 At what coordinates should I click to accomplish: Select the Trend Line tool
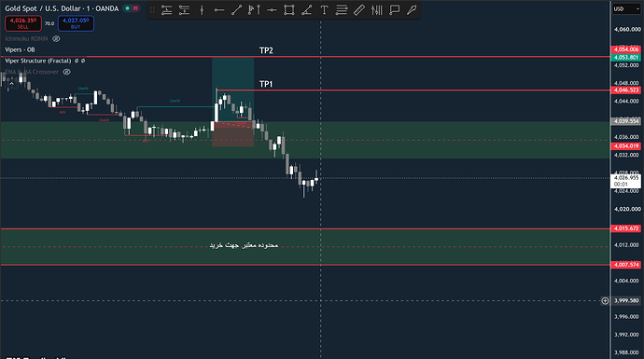236,10
